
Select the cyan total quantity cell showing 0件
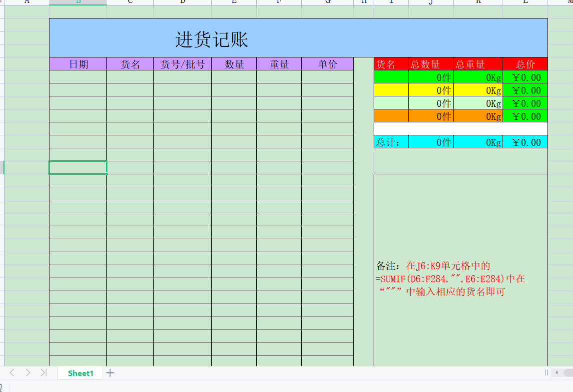[x=431, y=142]
